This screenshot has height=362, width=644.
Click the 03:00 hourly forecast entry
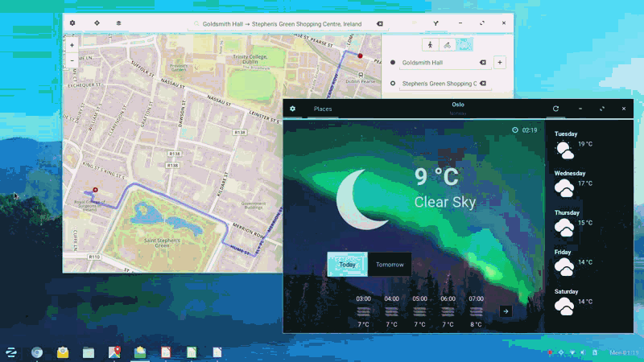point(364,311)
